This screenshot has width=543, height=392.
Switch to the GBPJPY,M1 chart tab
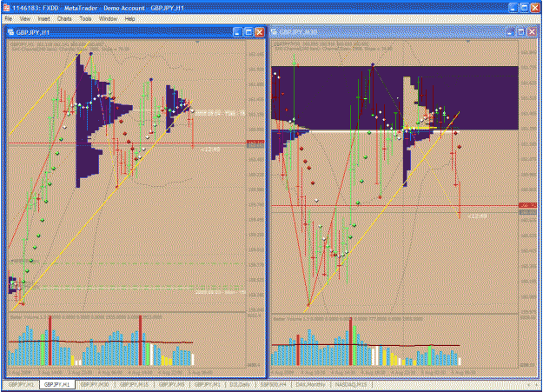tap(207, 384)
